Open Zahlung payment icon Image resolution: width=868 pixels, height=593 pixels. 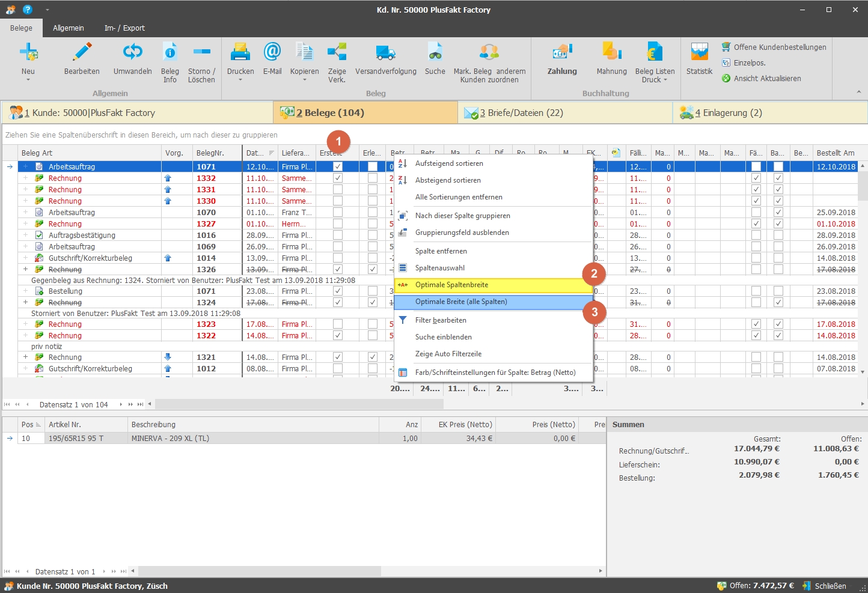(562, 52)
